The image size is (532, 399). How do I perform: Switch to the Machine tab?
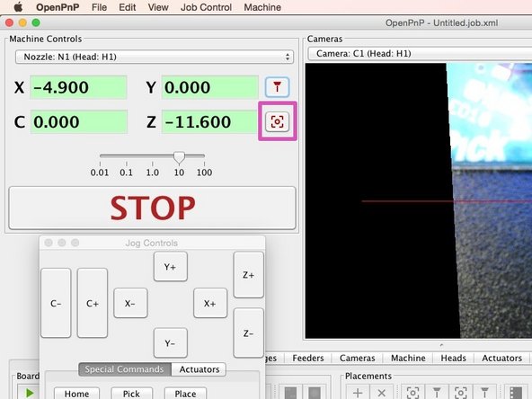click(x=408, y=358)
